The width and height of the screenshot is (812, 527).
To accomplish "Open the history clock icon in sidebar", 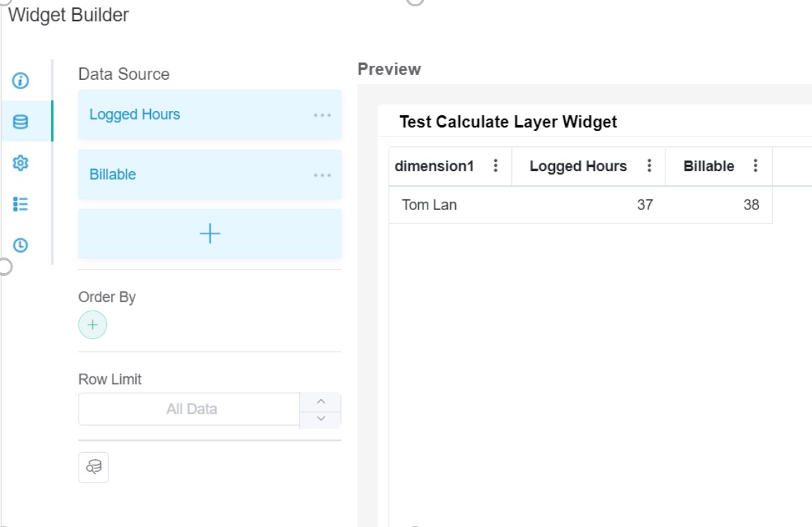I will pos(21,244).
